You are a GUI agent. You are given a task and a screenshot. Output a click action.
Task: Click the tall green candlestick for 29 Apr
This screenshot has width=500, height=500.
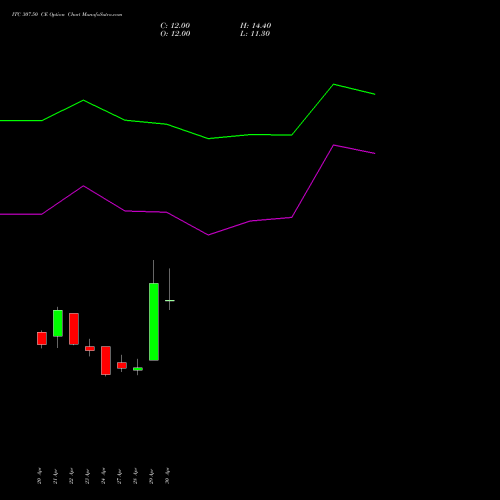tap(154, 322)
